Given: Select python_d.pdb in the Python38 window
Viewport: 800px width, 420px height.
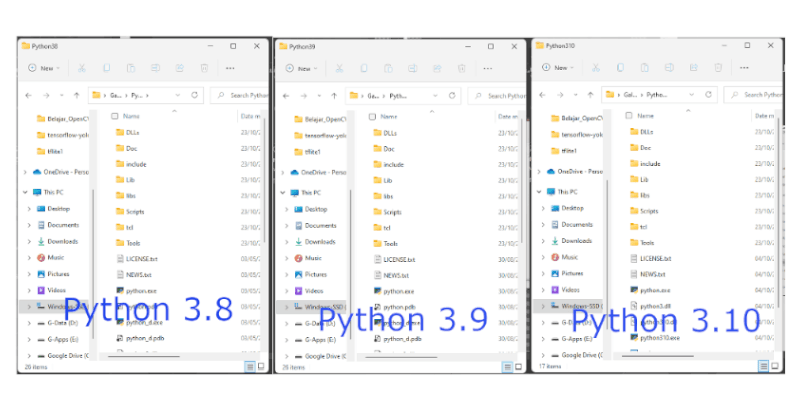Looking at the screenshot, I should tap(140, 338).
